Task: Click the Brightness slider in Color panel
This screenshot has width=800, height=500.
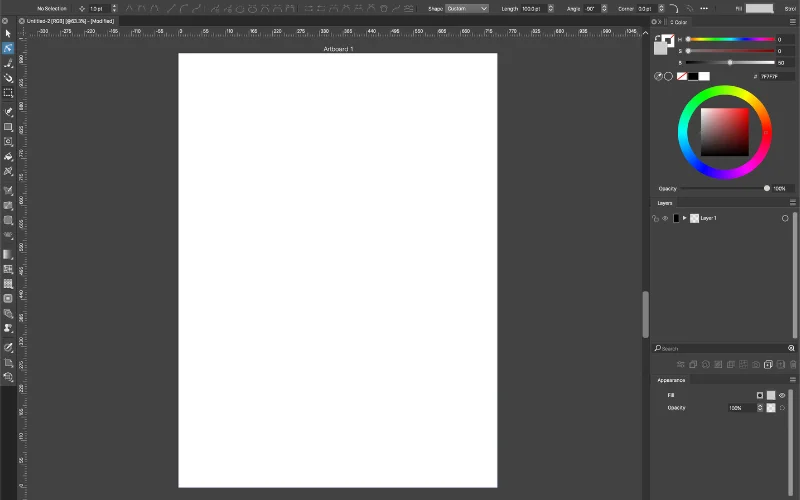Action: click(731, 63)
